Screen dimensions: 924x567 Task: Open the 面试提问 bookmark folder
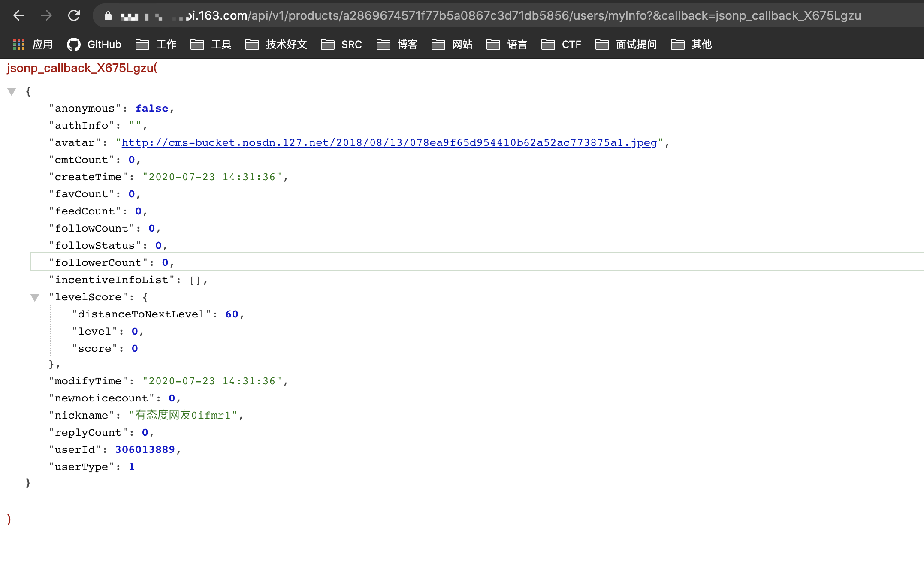pyautogui.click(x=626, y=45)
